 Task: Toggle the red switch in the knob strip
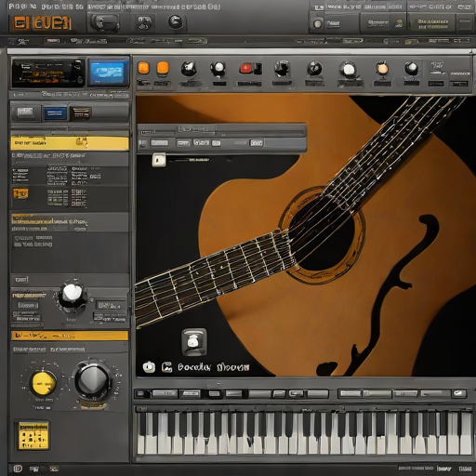[x=250, y=69]
